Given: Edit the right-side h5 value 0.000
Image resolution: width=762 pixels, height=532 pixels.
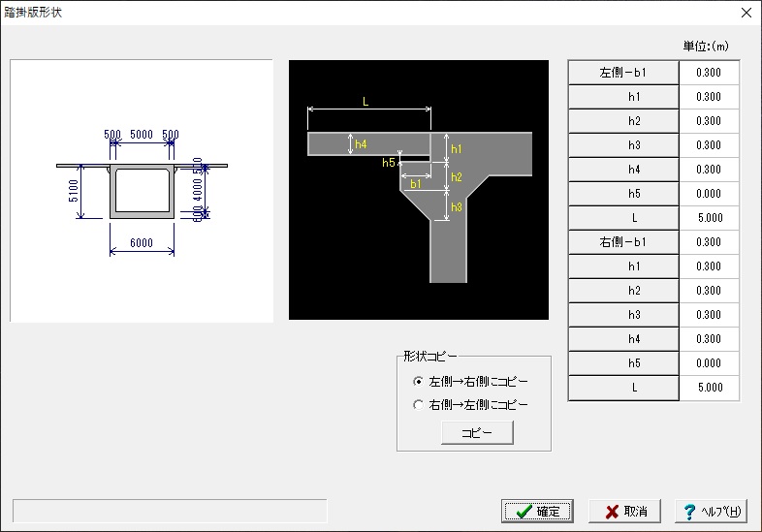Looking at the screenshot, I should click(709, 363).
